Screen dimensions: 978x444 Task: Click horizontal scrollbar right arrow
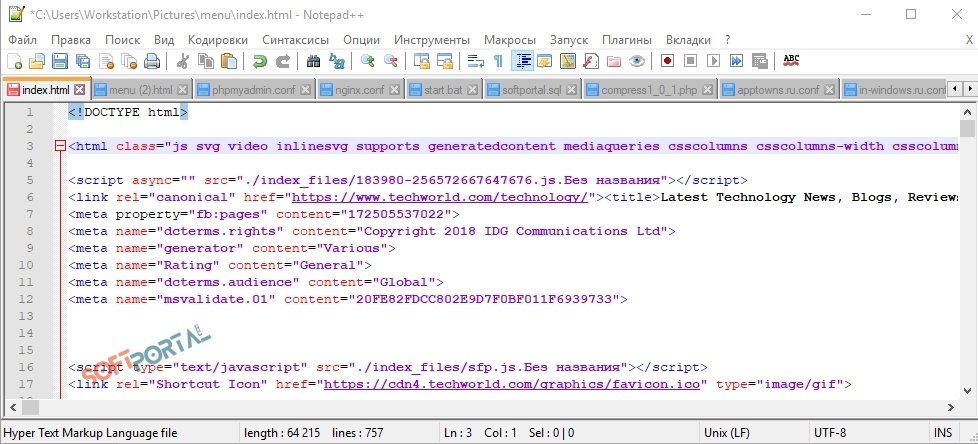pyautogui.click(x=951, y=408)
